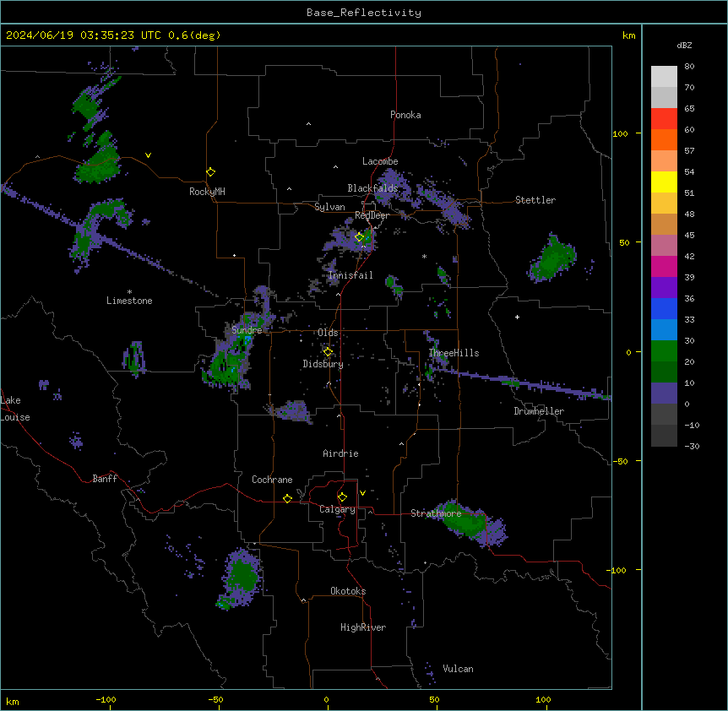Click the white plus marker northwest of Drumheller

tap(517, 317)
